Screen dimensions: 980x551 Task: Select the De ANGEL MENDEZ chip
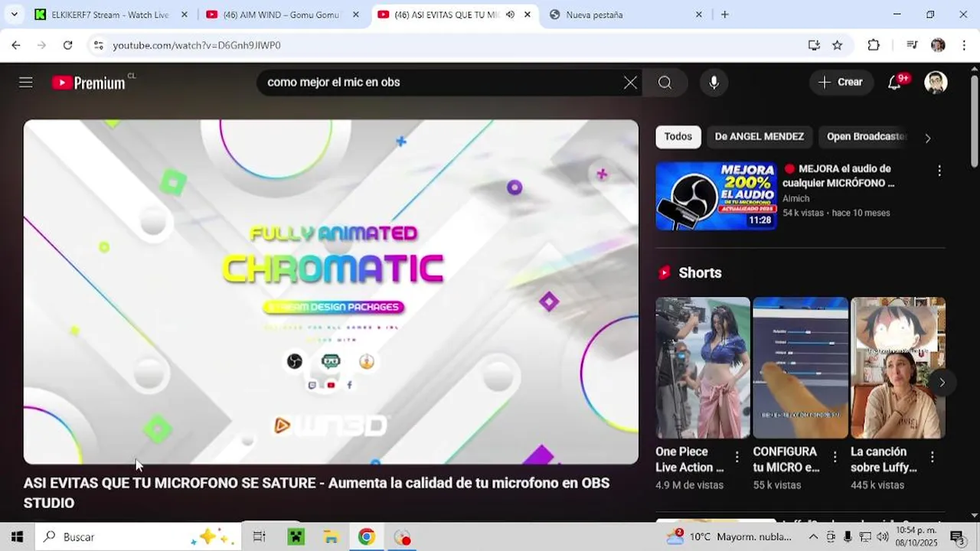(759, 137)
